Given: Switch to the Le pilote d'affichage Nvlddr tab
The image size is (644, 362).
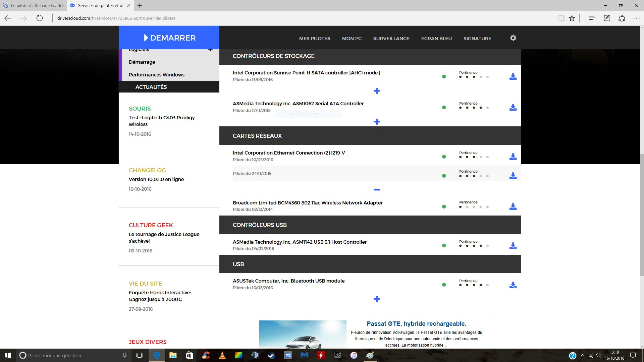Looking at the screenshot, I should point(34,5).
